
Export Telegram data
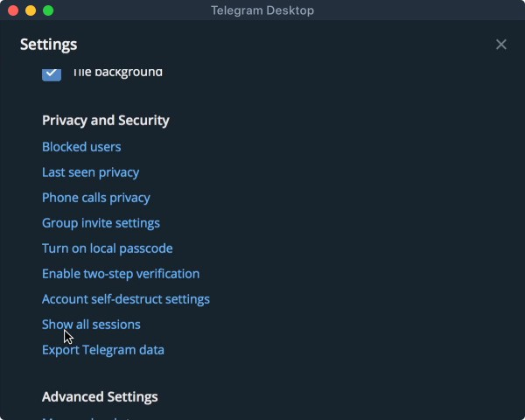(x=103, y=350)
